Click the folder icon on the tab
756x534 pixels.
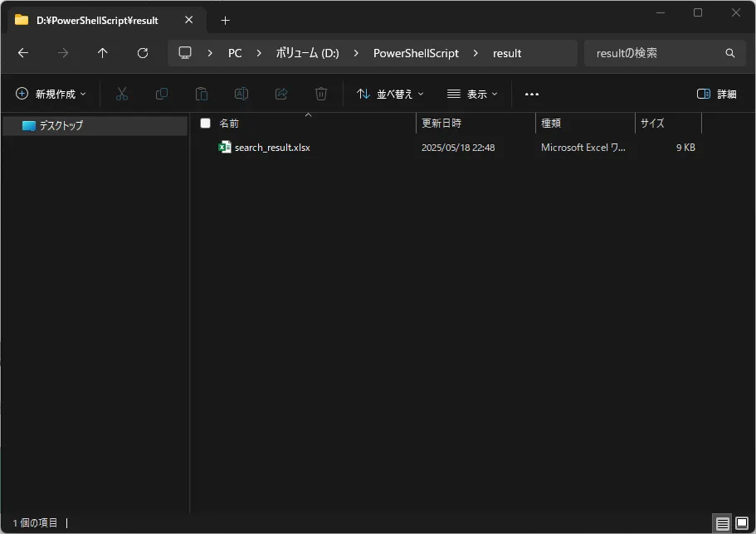coord(22,20)
